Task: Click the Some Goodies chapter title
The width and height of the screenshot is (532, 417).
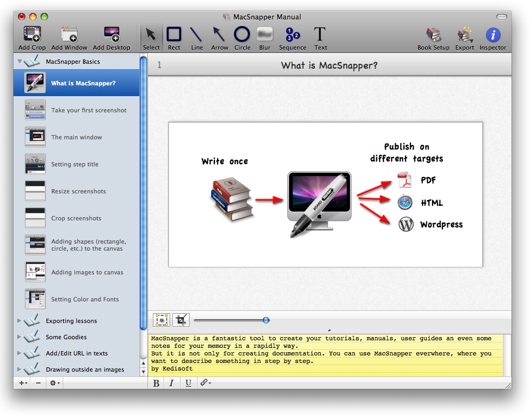Action: click(66, 337)
